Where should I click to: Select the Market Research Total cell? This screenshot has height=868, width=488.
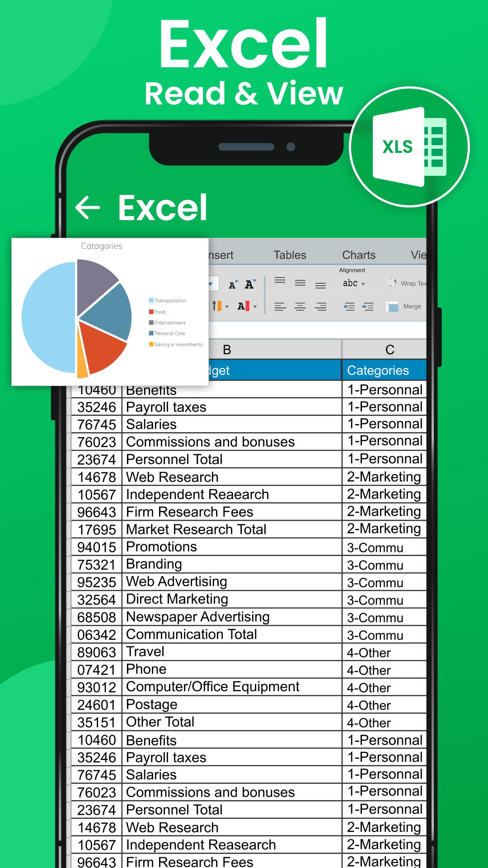[232, 529]
